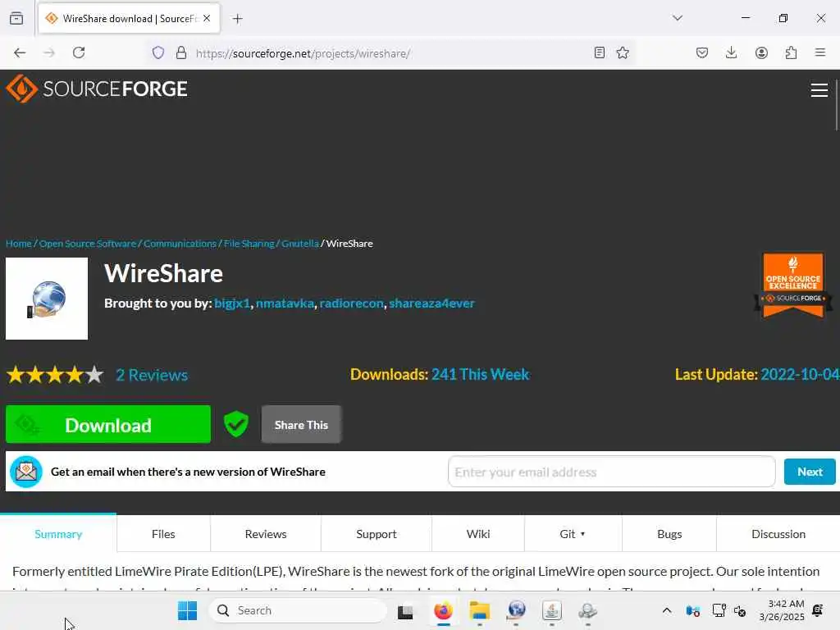
Task: Click the Home breadcrumb link
Action: tap(19, 243)
